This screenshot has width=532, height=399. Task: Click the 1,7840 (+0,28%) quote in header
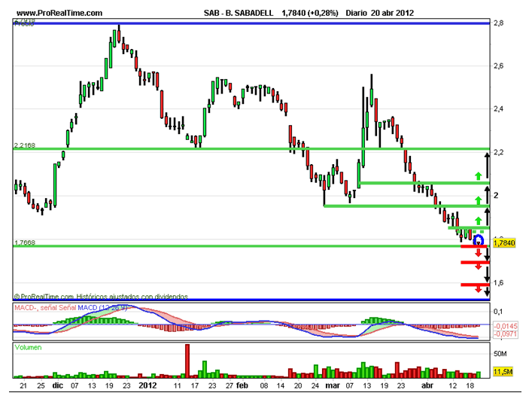[310, 14]
